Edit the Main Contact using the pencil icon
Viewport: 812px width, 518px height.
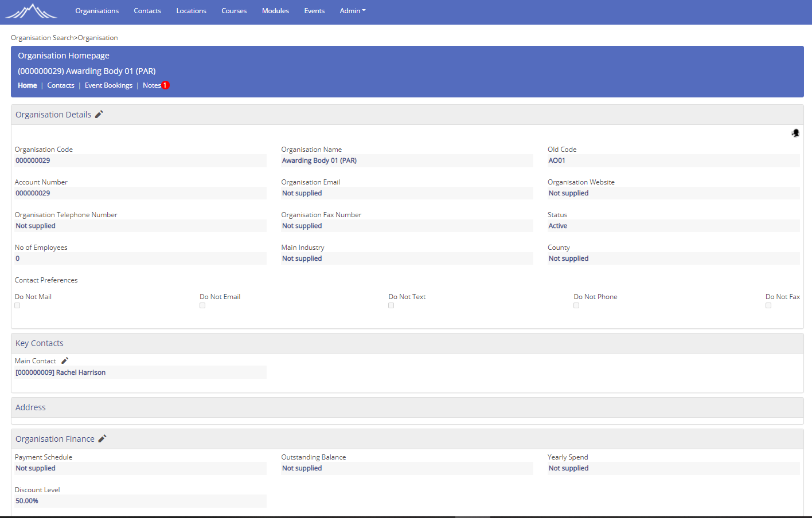click(64, 360)
